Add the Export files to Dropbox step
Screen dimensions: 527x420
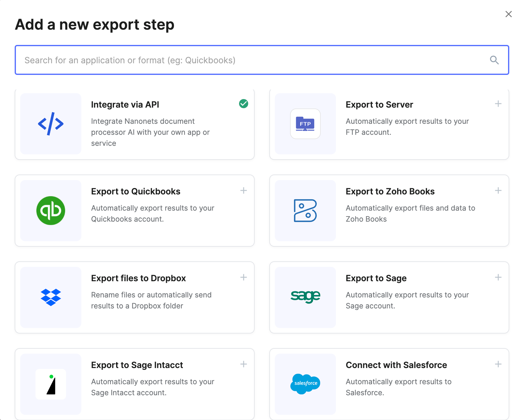click(244, 278)
